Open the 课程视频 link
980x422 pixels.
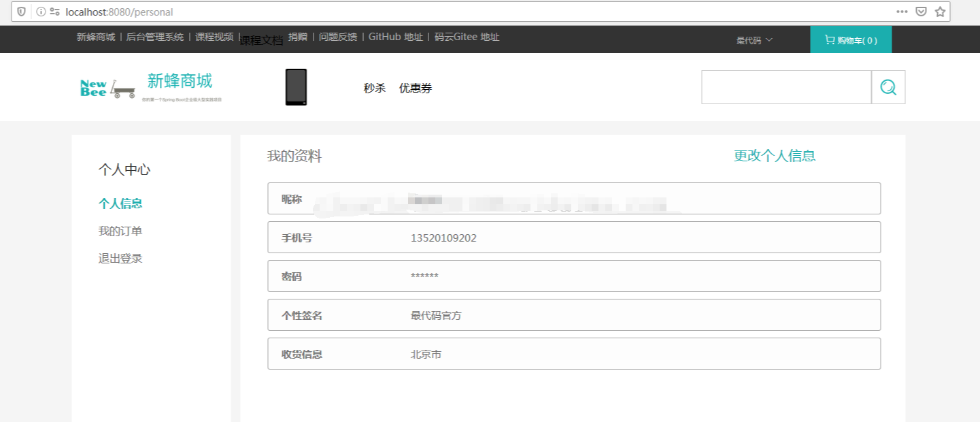pyautogui.click(x=214, y=37)
